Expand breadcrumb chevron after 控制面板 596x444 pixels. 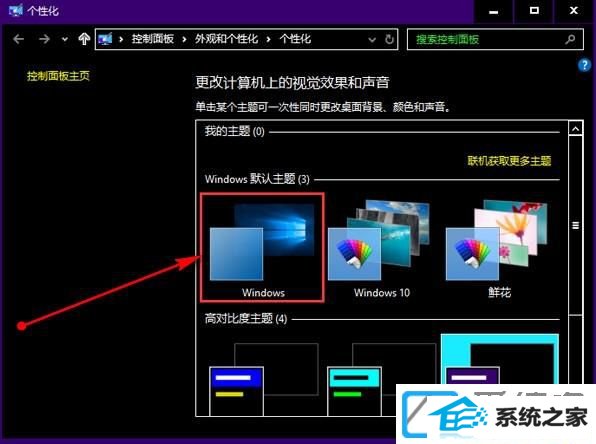[x=184, y=39]
